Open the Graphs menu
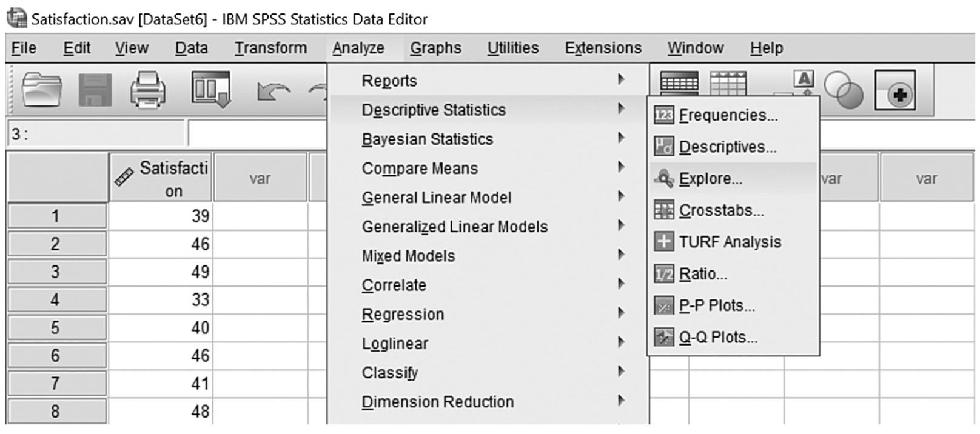The width and height of the screenshot is (980, 434). point(435,48)
